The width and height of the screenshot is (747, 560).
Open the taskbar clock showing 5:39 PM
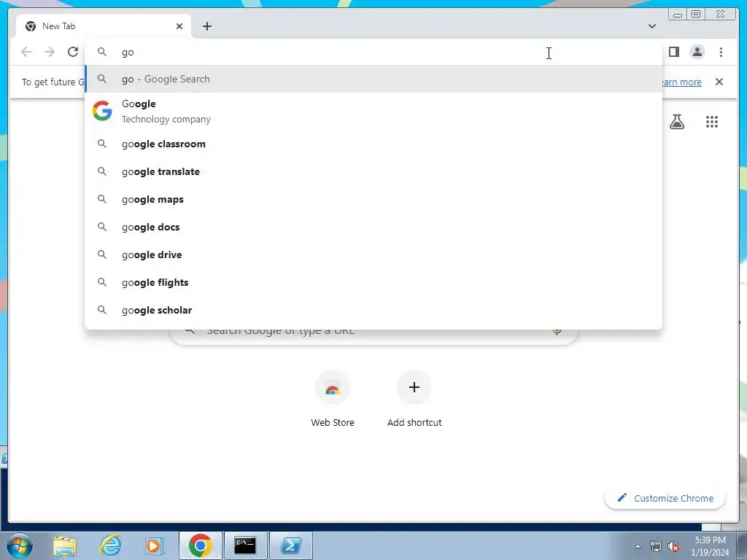(710, 546)
